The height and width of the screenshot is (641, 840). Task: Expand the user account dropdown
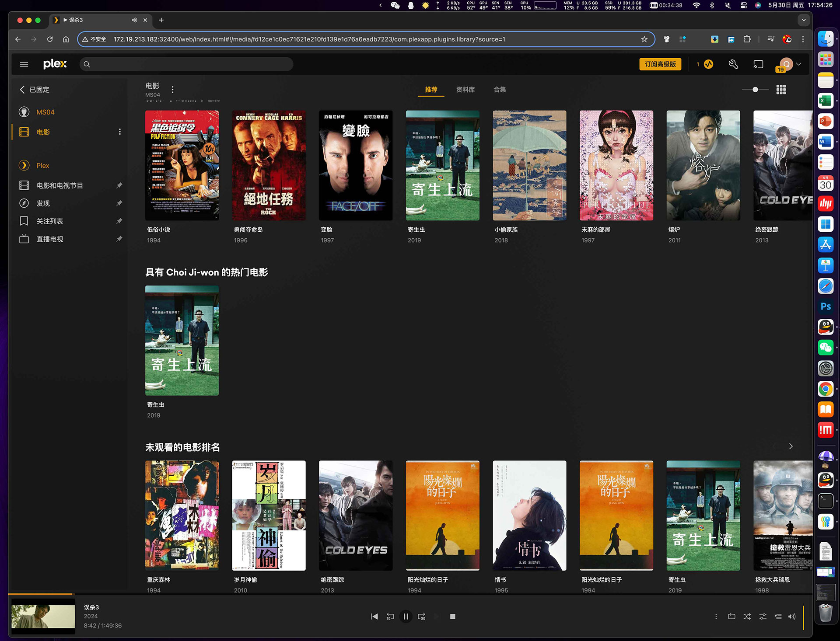798,64
